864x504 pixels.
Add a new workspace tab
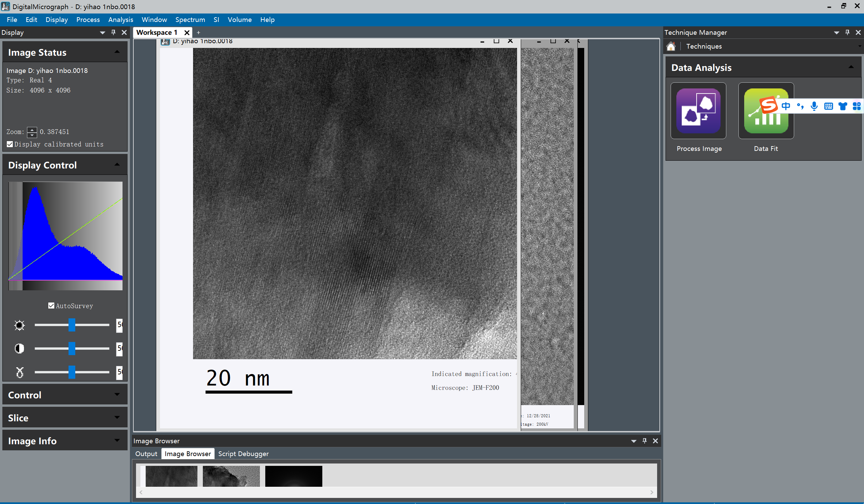coord(198,32)
